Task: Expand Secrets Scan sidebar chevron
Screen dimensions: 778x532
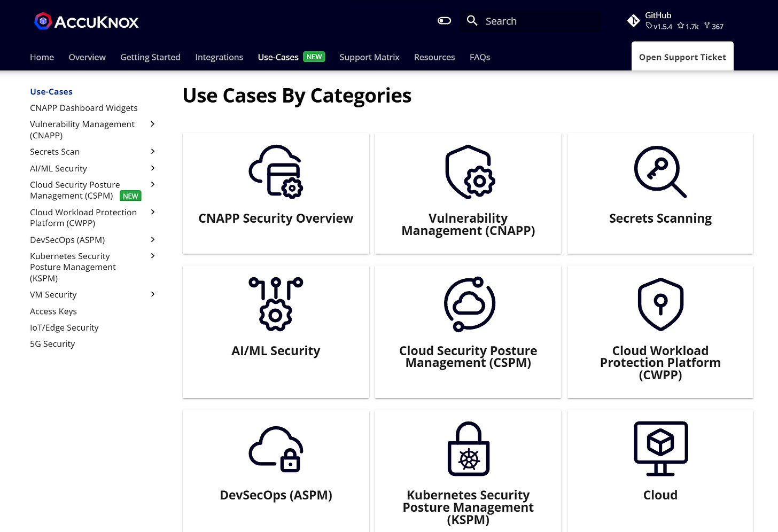Action: pos(152,152)
